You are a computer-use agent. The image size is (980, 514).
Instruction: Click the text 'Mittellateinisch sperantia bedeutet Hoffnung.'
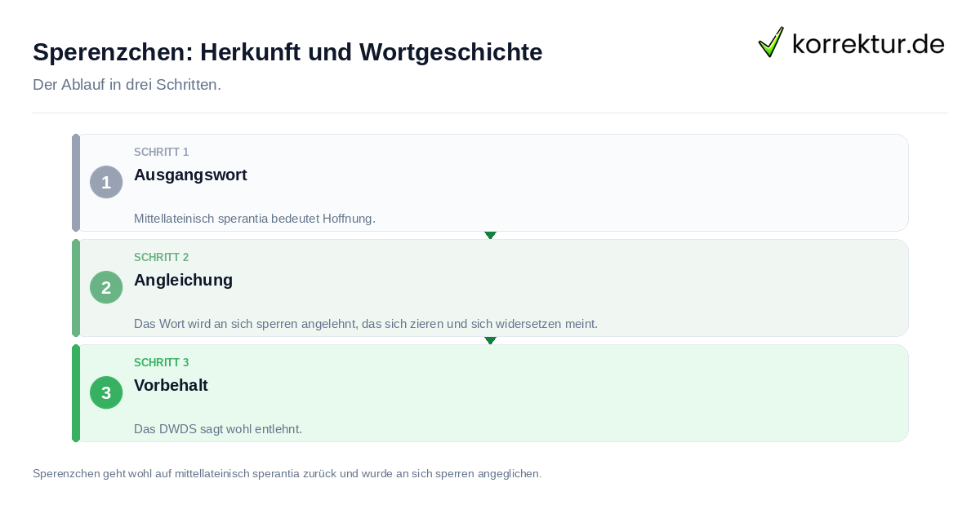click(255, 219)
